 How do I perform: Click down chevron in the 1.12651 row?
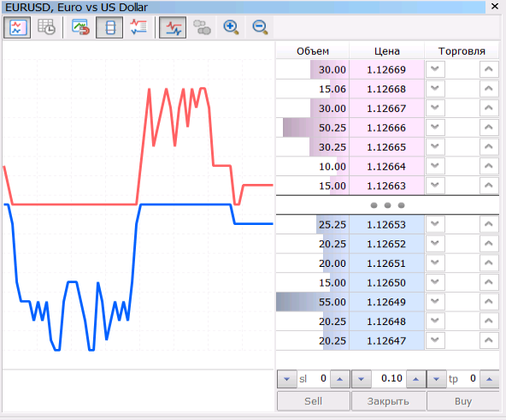435,263
